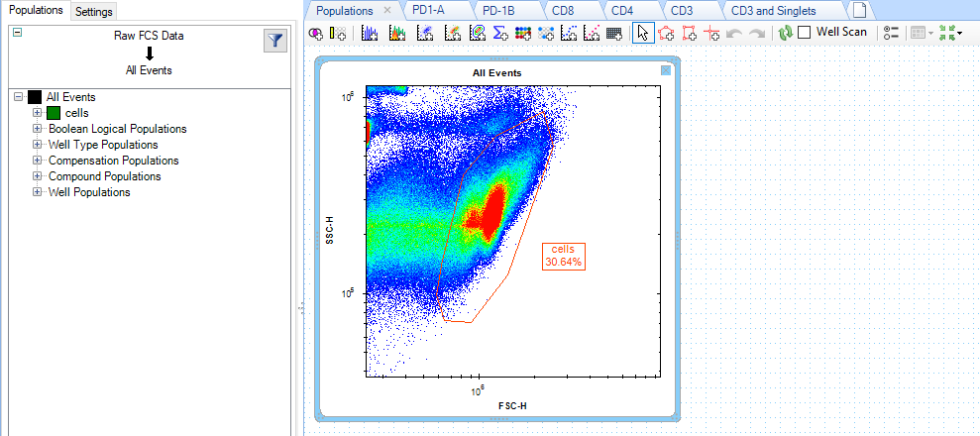Open the CD4 page tab
980x436 pixels.
(x=622, y=11)
